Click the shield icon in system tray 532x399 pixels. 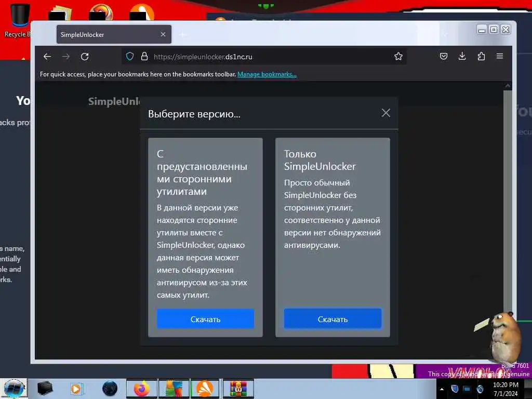(x=455, y=389)
